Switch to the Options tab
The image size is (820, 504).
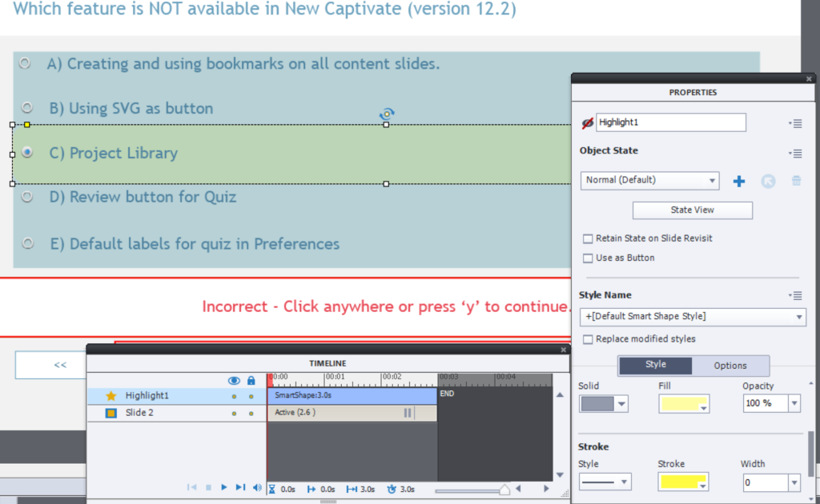[x=730, y=366]
